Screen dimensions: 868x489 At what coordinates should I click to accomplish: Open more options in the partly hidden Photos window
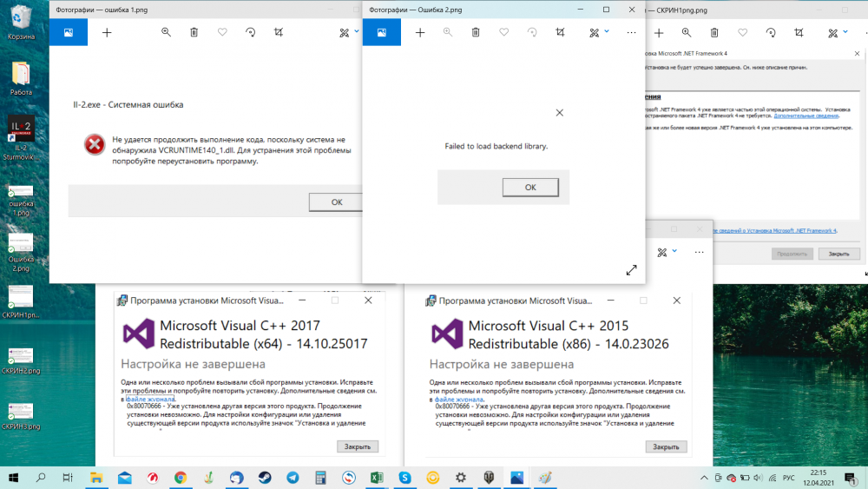699,253
